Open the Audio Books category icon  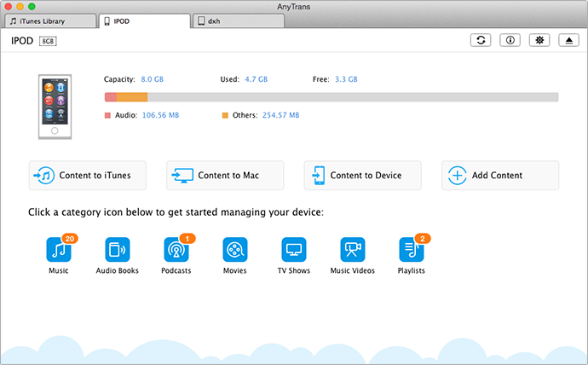[x=118, y=250]
